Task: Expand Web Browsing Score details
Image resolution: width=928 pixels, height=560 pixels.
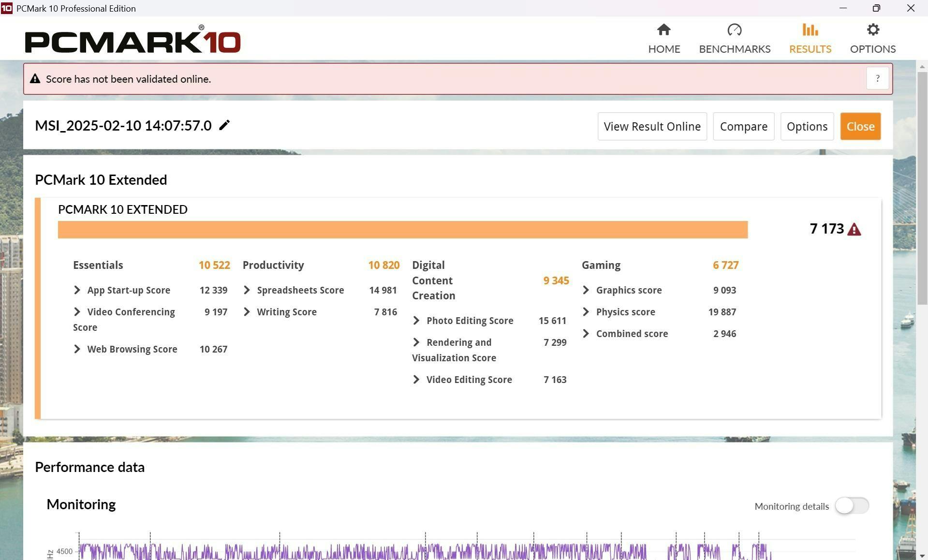Action: 77,349
